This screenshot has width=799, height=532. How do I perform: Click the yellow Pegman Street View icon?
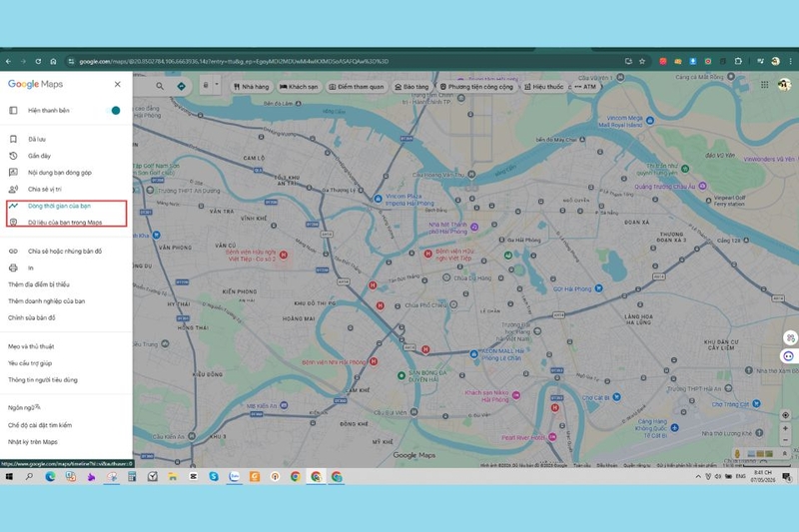coord(737,453)
